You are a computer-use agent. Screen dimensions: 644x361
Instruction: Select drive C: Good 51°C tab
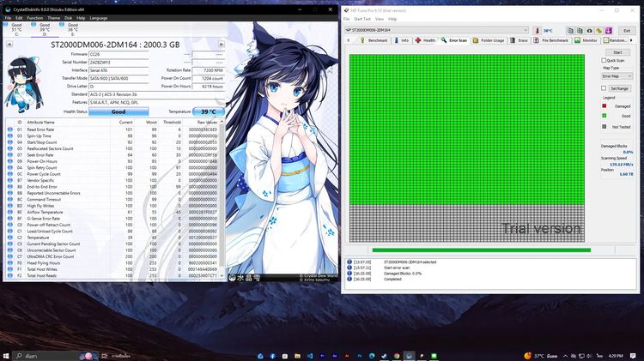(x=15, y=29)
